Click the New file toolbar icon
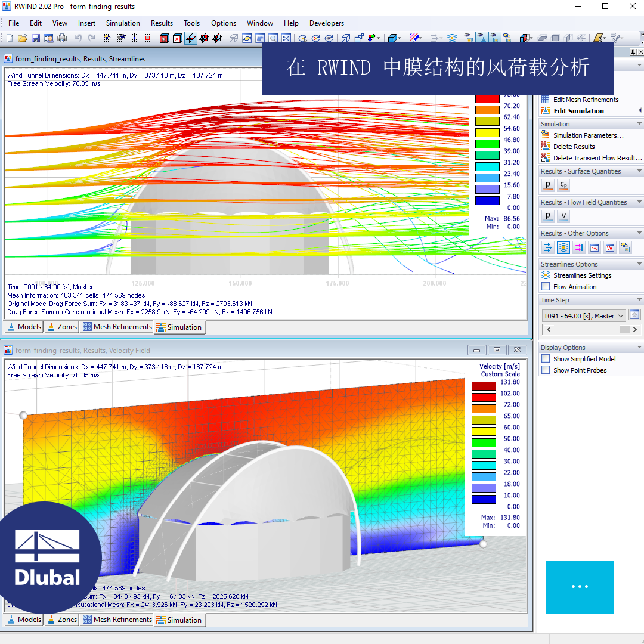 10,38
